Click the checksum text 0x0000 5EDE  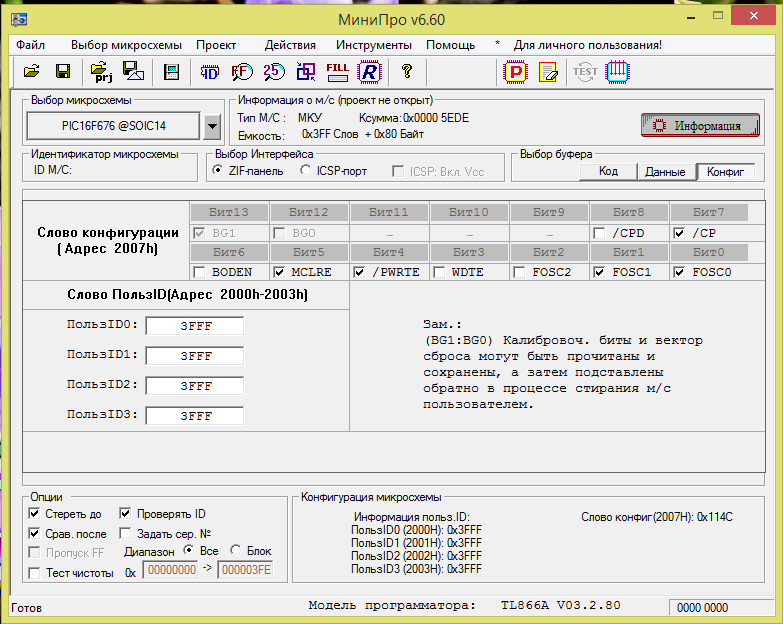(436, 118)
